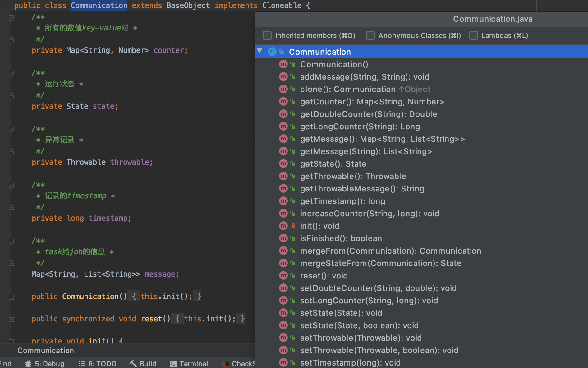Image resolution: width=588 pixels, height=368 pixels.
Task: Expand the folded reset() method body
Action: coord(11,319)
